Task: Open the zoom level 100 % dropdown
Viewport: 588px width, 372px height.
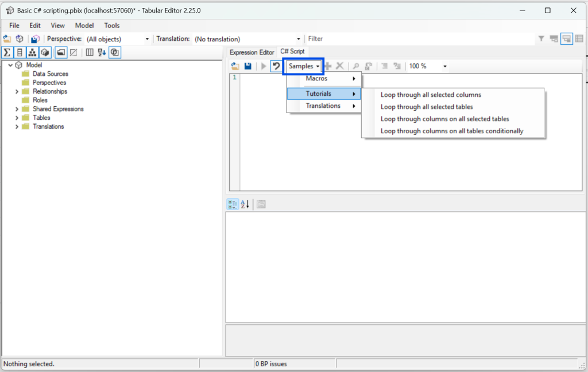Action: point(444,67)
